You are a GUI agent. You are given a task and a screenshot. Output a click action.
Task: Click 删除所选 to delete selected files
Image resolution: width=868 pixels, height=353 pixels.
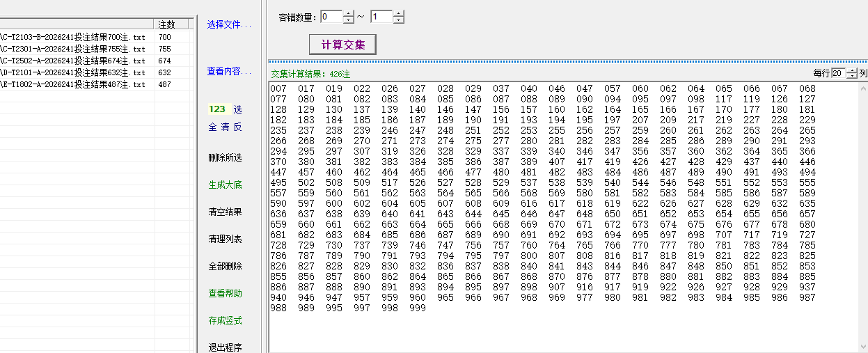pyautogui.click(x=226, y=158)
